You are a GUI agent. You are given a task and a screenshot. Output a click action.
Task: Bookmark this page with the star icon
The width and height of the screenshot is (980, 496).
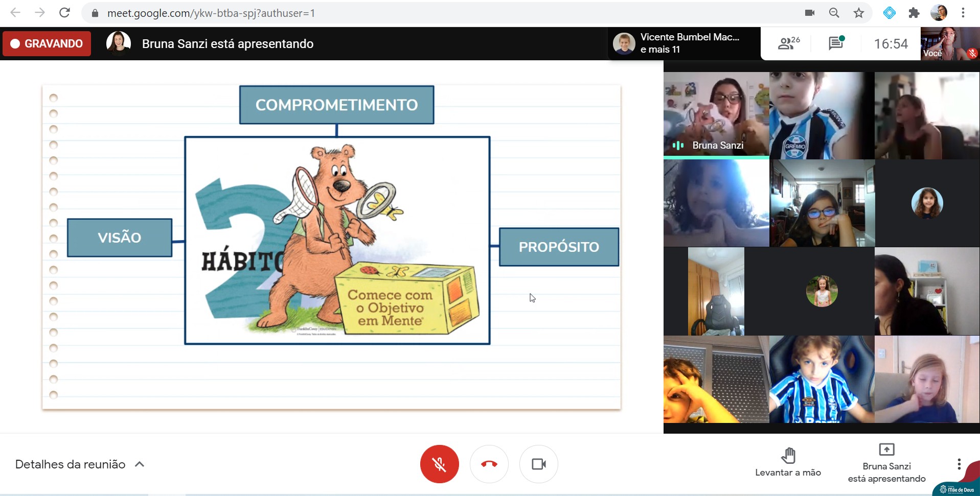click(x=859, y=13)
